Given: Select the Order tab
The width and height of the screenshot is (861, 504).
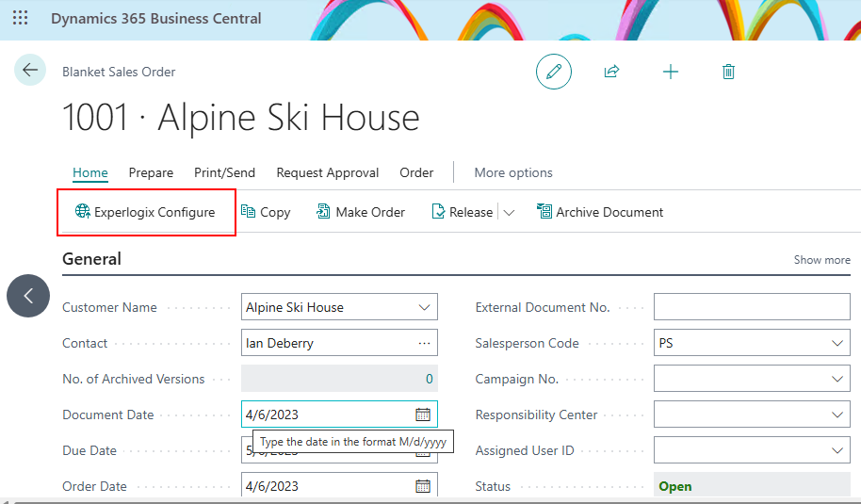Looking at the screenshot, I should click(x=416, y=172).
